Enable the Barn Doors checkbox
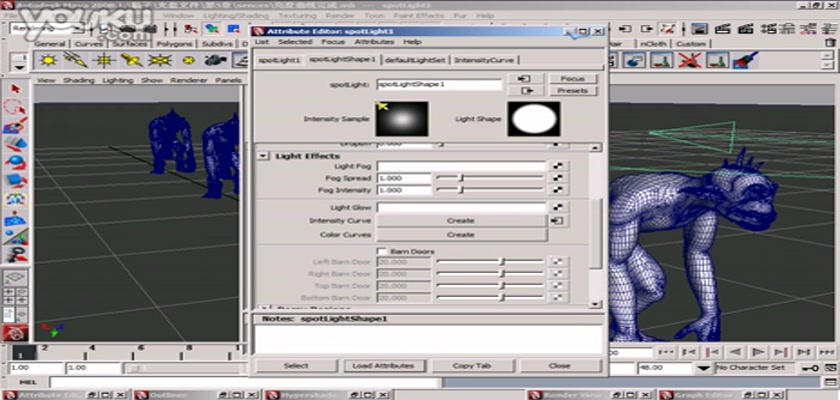Viewport: 840px width, 400px height. tap(382, 251)
